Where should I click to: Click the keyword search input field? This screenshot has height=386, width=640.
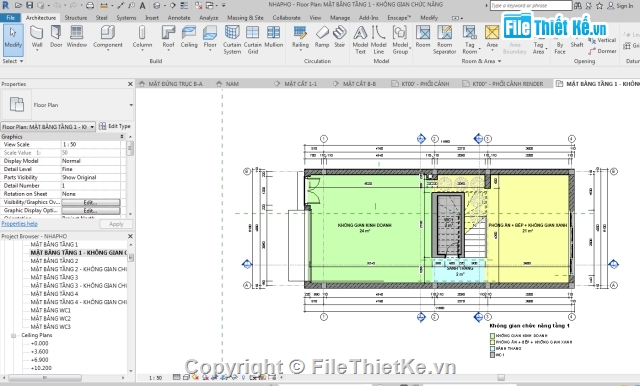[x=531, y=5]
